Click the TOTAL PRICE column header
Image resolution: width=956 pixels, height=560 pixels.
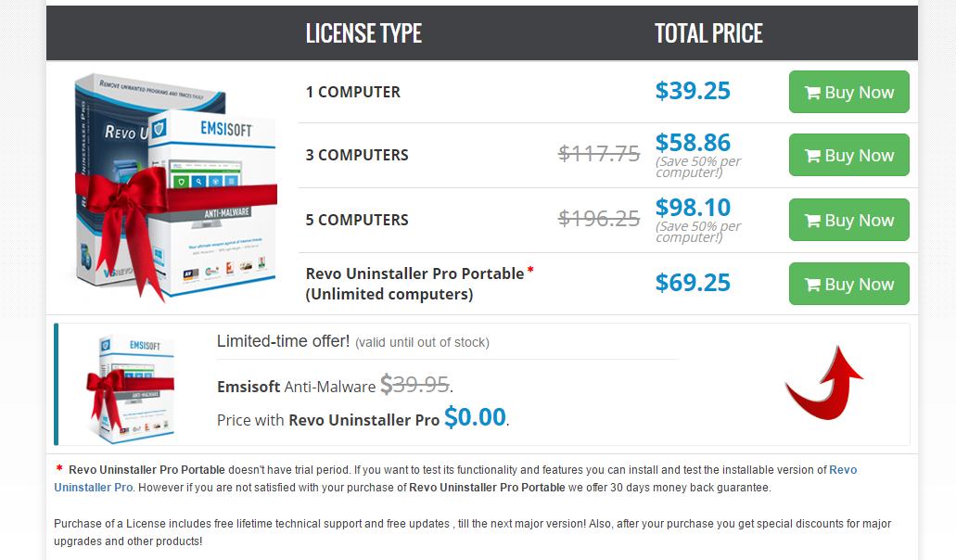[708, 34]
